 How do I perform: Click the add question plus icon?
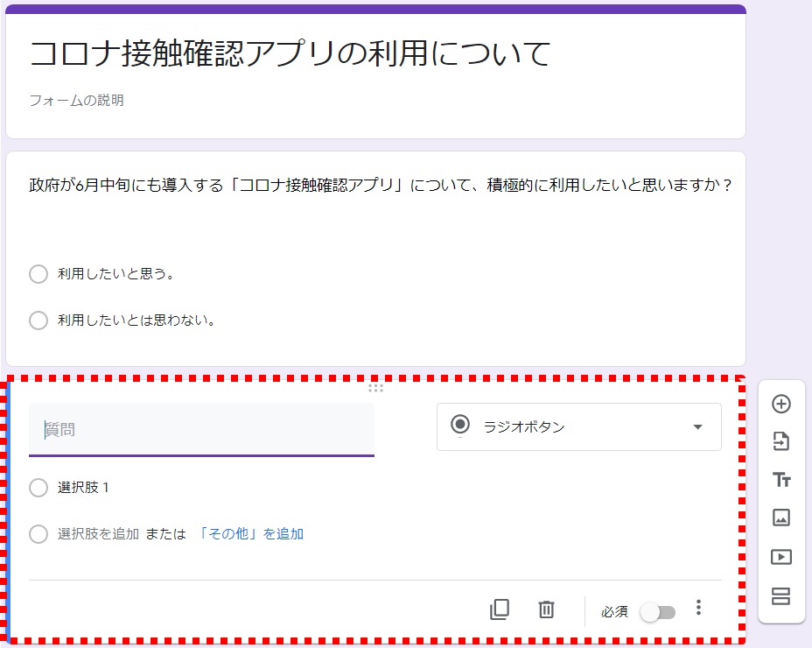pyautogui.click(x=781, y=404)
